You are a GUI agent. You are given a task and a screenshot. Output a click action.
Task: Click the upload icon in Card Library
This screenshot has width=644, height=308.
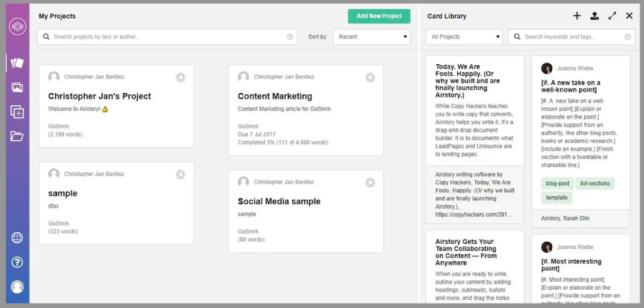pyautogui.click(x=594, y=16)
